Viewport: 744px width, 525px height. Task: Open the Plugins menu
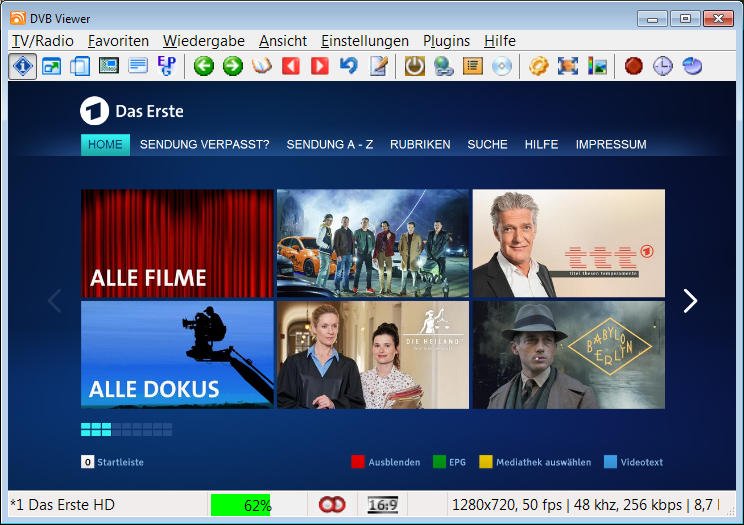(446, 41)
